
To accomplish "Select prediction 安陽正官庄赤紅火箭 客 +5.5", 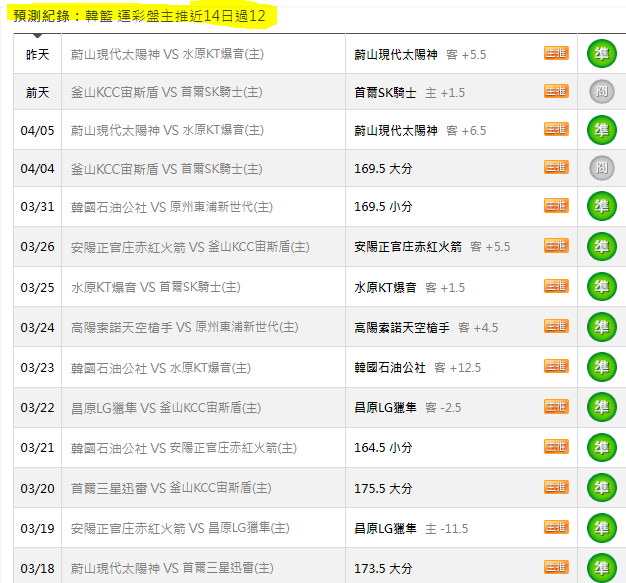I will [x=432, y=247].
